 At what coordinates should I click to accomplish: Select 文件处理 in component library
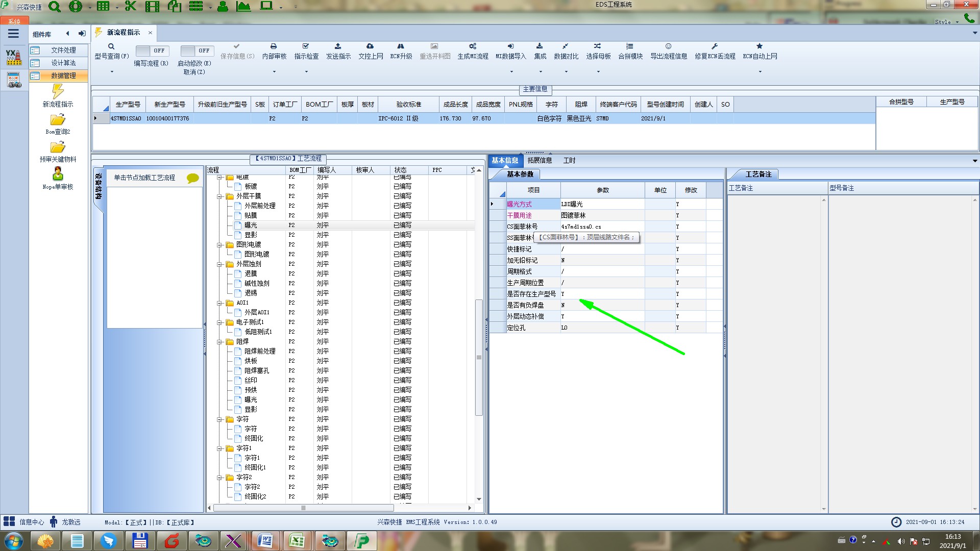pyautogui.click(x=63, y=50)
